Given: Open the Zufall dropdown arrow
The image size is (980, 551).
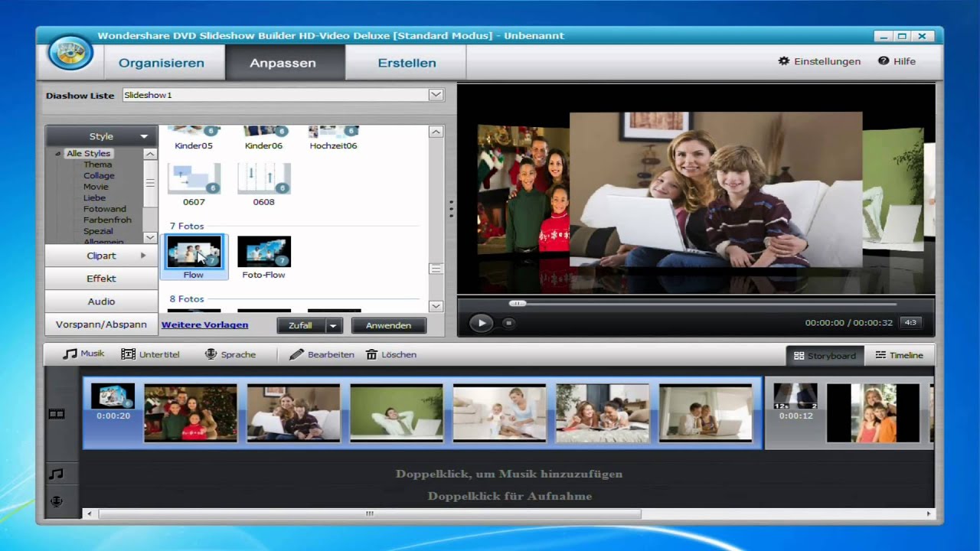Looking at the screenshot, I should tap(333, 325).
